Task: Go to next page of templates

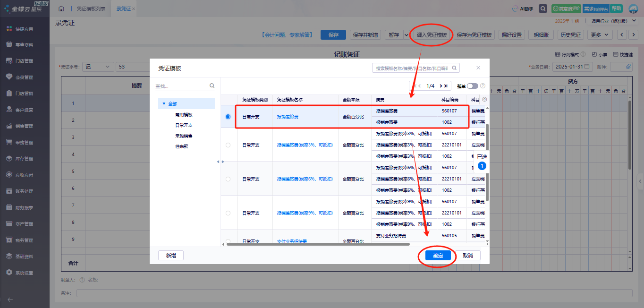Action: pos(440,86)
